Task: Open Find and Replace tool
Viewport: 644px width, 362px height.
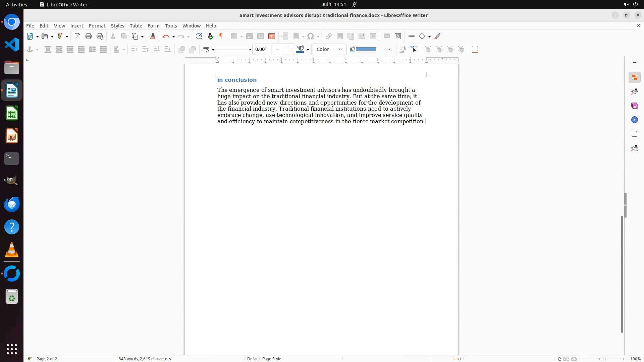Action: pyautogui.click(x=199, y=36)
